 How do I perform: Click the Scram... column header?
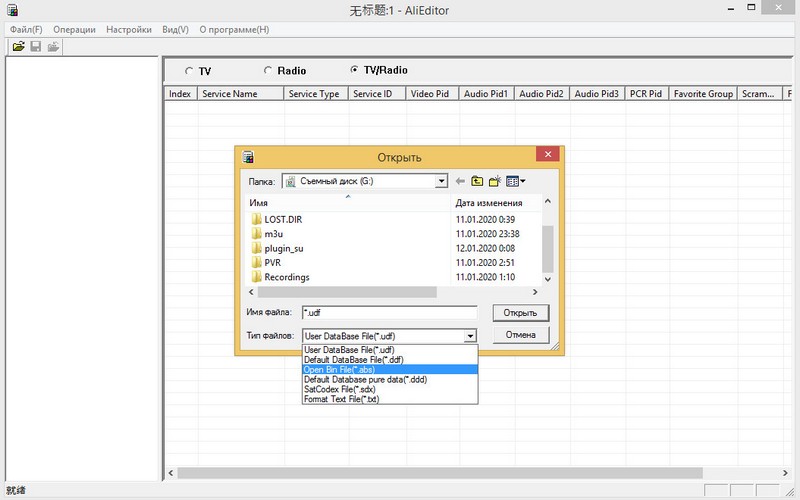(x=760, y=94)
